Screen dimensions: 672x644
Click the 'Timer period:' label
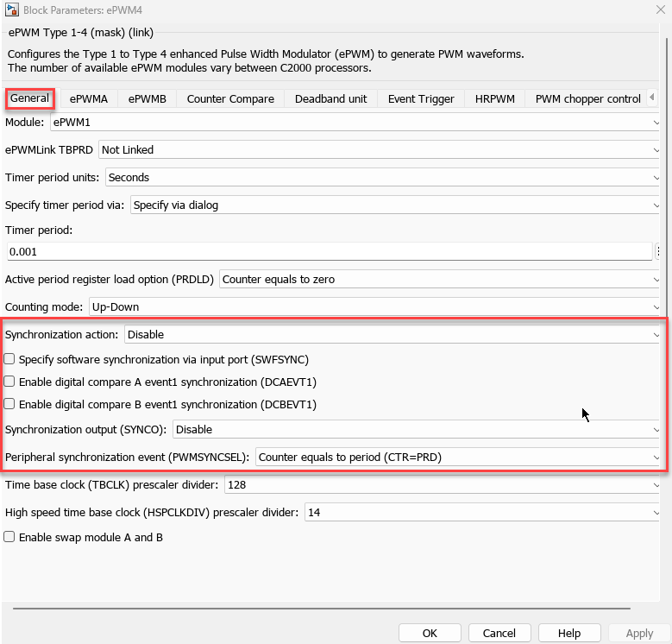[39, 230]
